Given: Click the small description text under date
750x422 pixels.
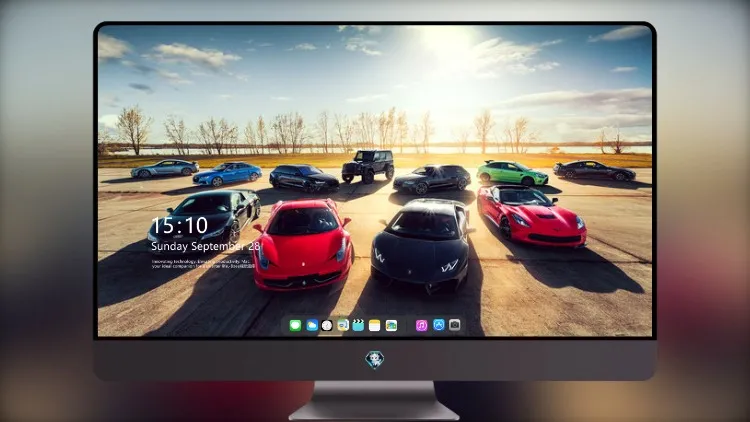Looking at the screenshot, I should point(203,264).
